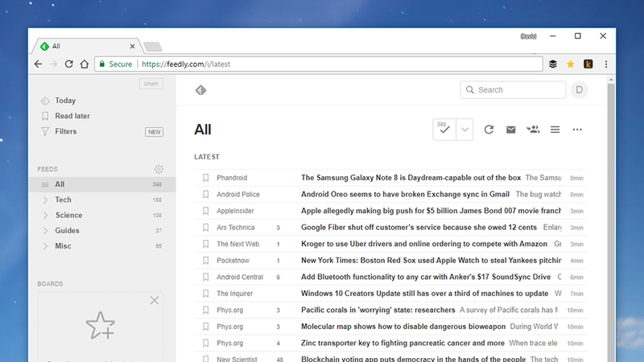
Task: Open the orange K extension icon
Action: pos(588,64)
